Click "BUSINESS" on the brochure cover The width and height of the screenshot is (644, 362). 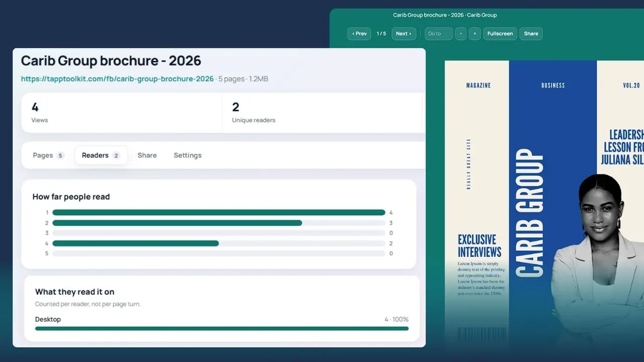(553, 85)
